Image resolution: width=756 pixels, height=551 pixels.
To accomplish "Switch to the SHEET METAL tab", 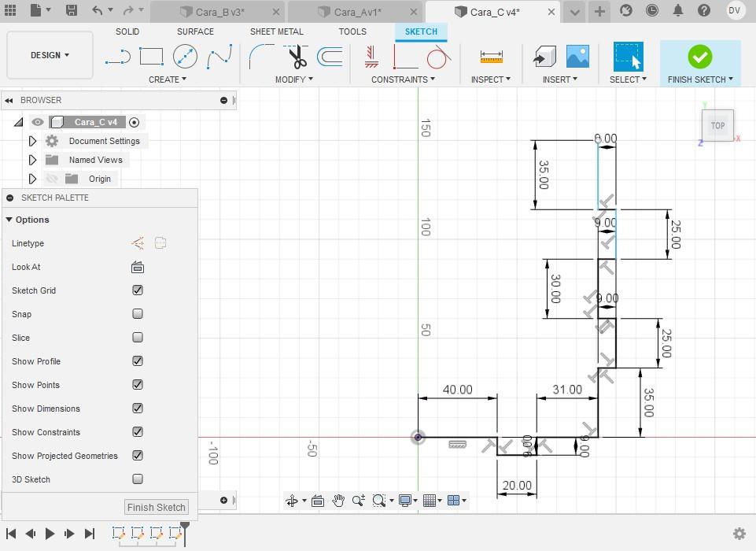I will pos(277,31).
